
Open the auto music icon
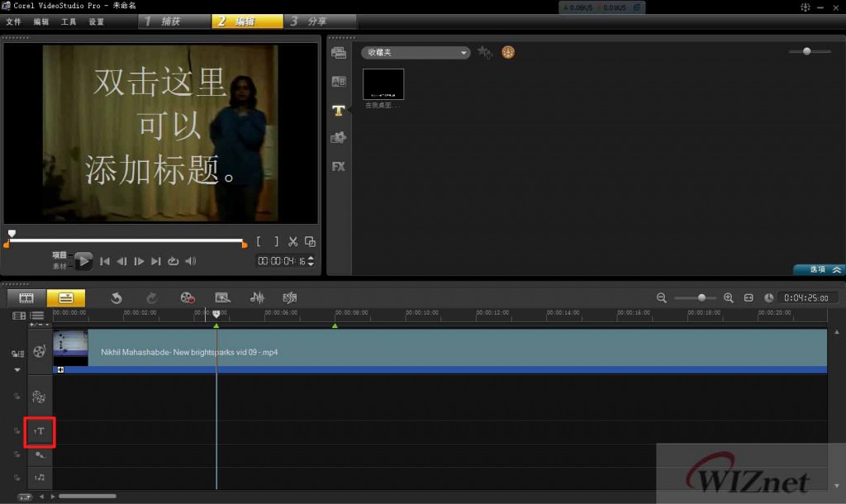click(x=290, y=298)
